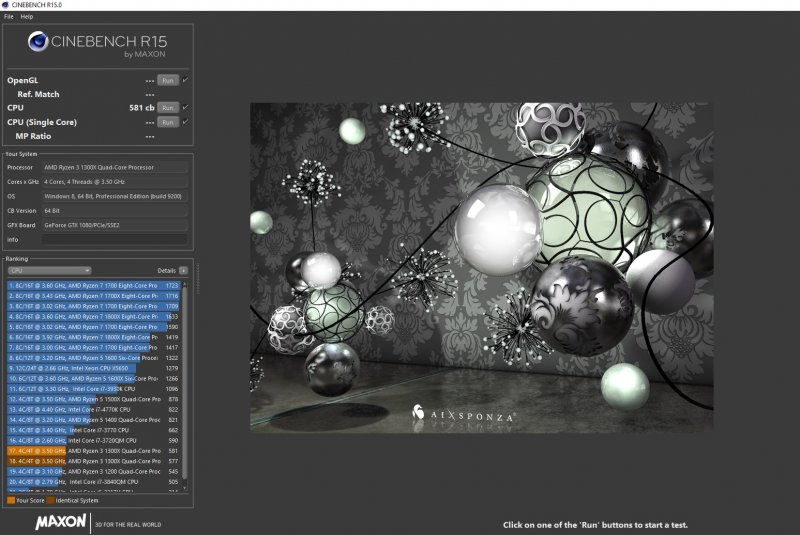
Task: Run the CPU Single Core test
Action: pyautogui.click(x=168, y=122)
